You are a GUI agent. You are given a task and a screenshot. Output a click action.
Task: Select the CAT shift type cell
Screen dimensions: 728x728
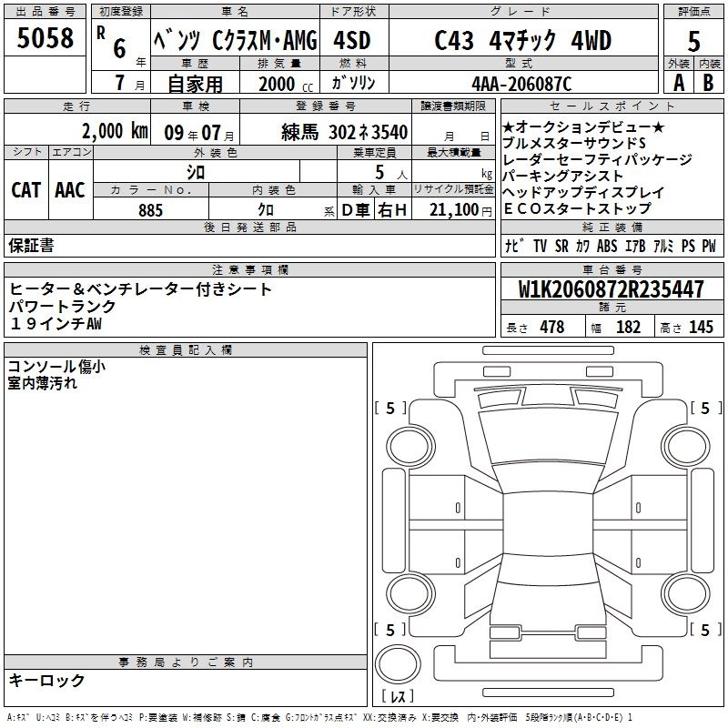25,189
